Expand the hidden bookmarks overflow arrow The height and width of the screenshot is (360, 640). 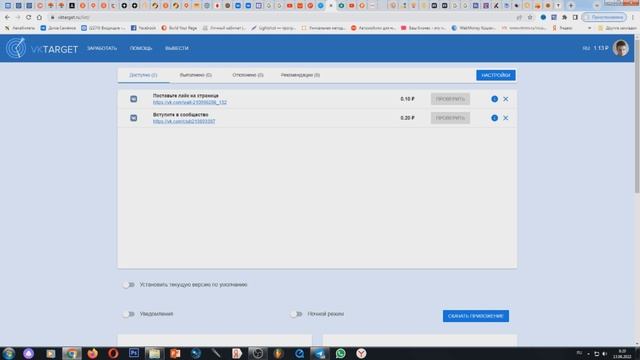tap(589, 28)
